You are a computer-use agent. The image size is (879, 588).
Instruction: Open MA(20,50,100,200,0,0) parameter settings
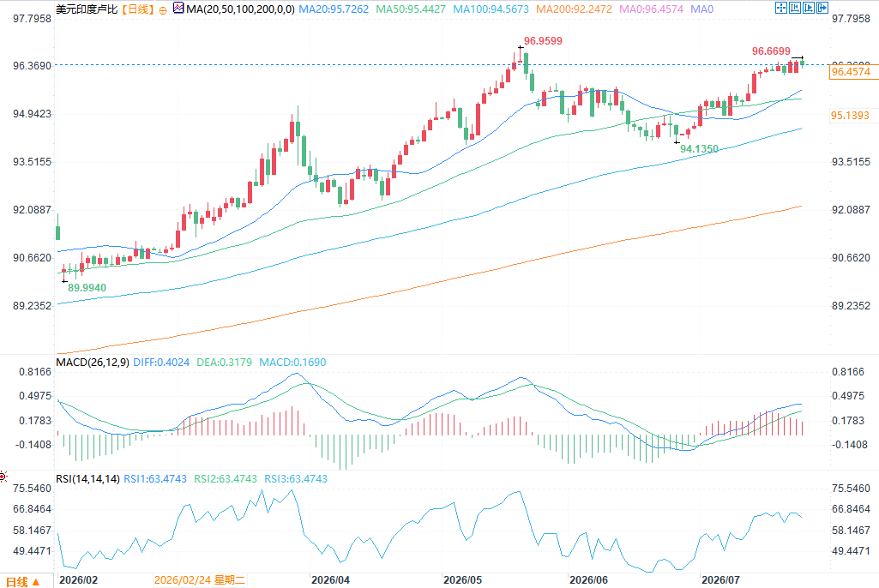240,9
